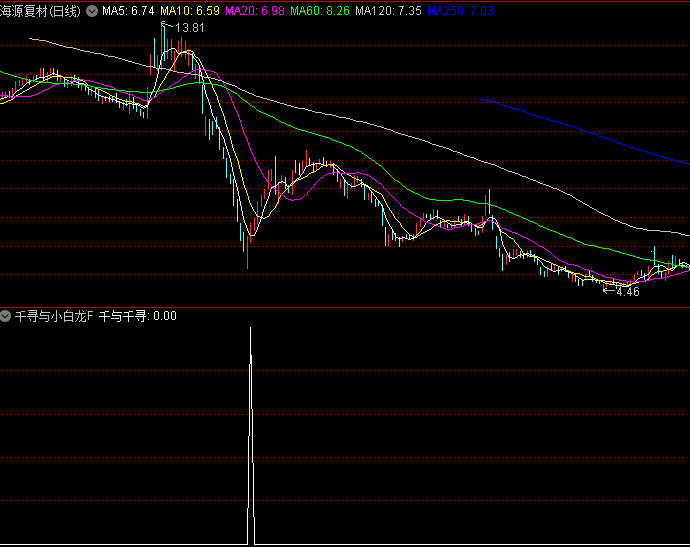Image resolution: width=690 pixels, height=547 pixels.
Task: Click the magenta MA20: 6.98 label
Action: (255, 11)
